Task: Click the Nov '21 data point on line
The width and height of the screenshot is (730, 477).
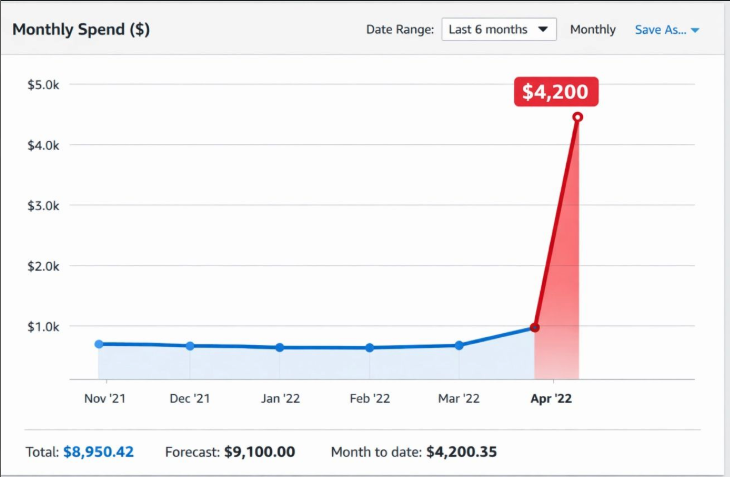Action: click(99, 344)
